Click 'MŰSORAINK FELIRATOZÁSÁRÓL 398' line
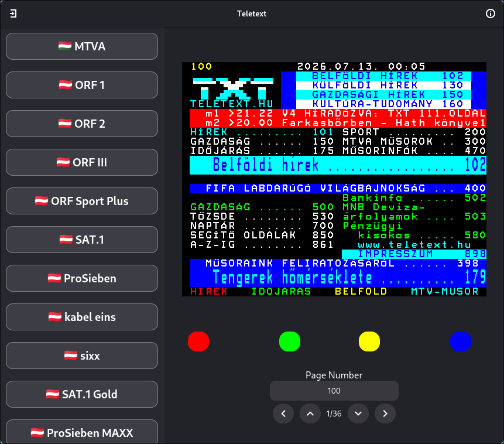This screenshot has height=444, width=504. 338,263
